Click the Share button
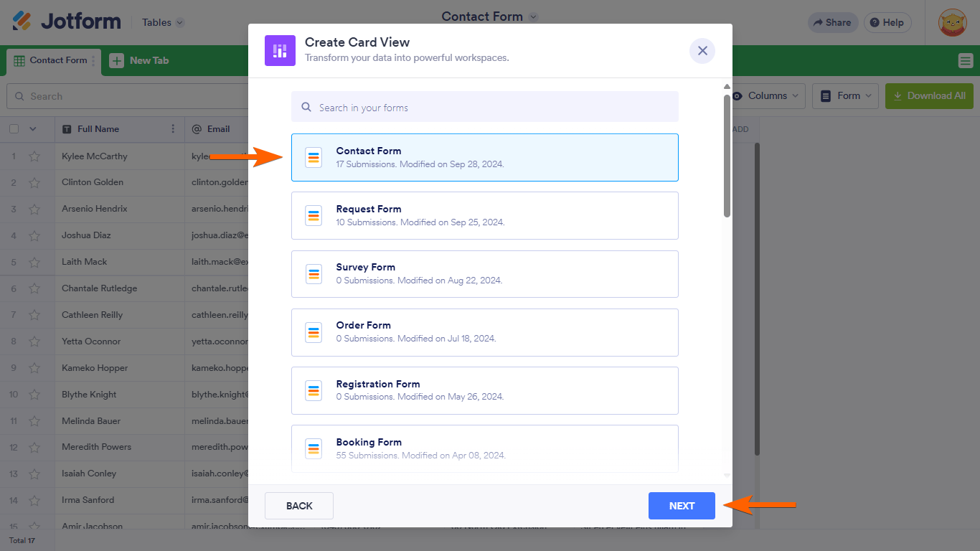 tap(833, 22)
